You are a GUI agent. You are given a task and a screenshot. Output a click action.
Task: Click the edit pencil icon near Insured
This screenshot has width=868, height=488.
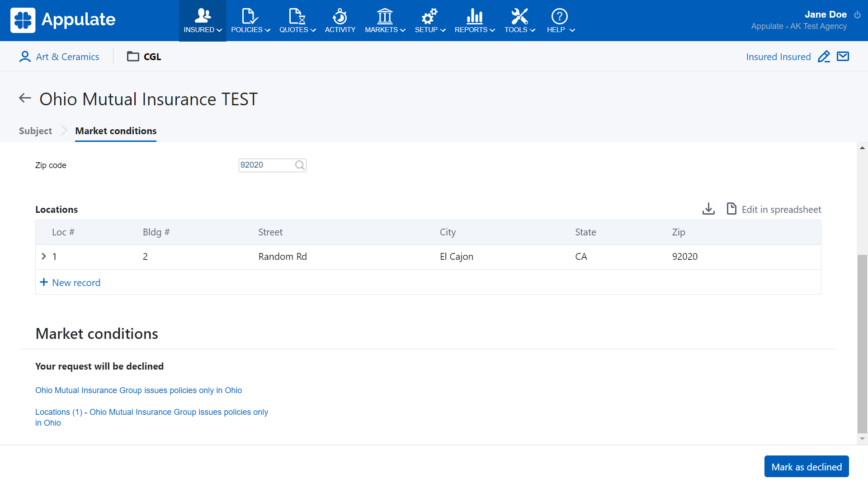pyautogui.click(x=824, y=56)
